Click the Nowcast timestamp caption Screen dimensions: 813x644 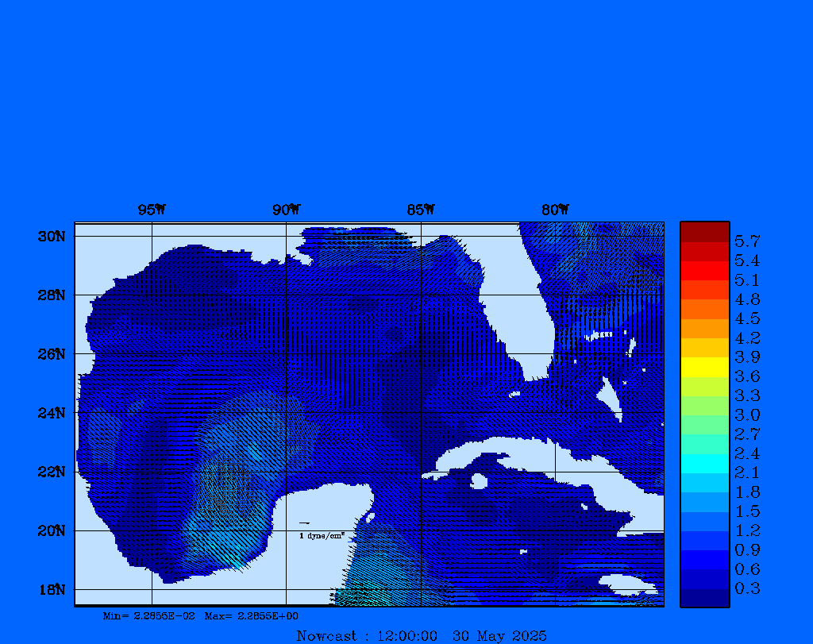coord(421,635)
